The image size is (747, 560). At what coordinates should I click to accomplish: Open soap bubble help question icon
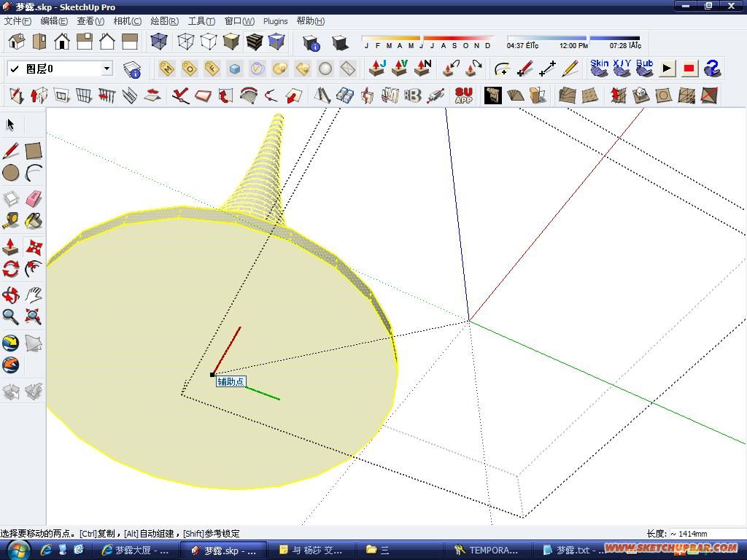click(712, 69)
